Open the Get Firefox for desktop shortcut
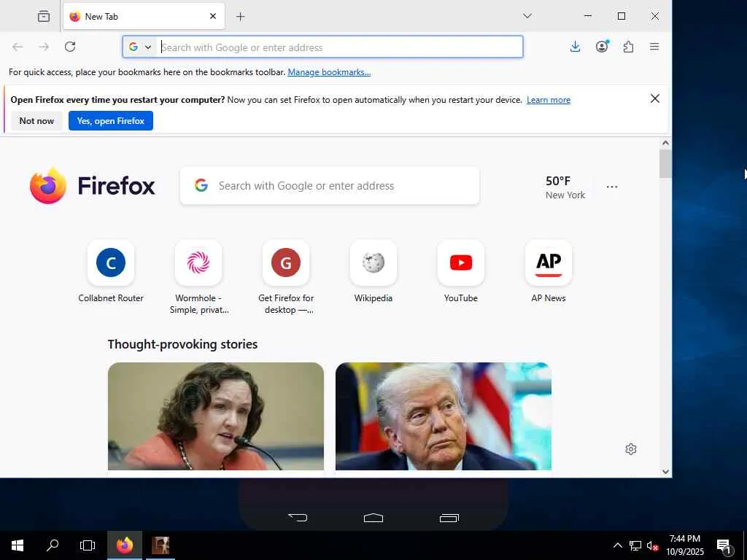Screen dimensions: 747x560 tap(286, 262)
